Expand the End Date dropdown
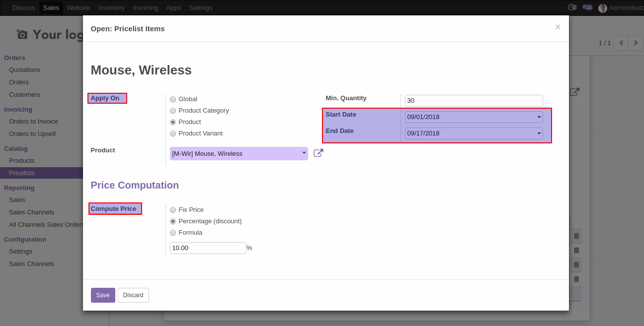The width and height of the screenshot is (644, 326). (539, 133)
